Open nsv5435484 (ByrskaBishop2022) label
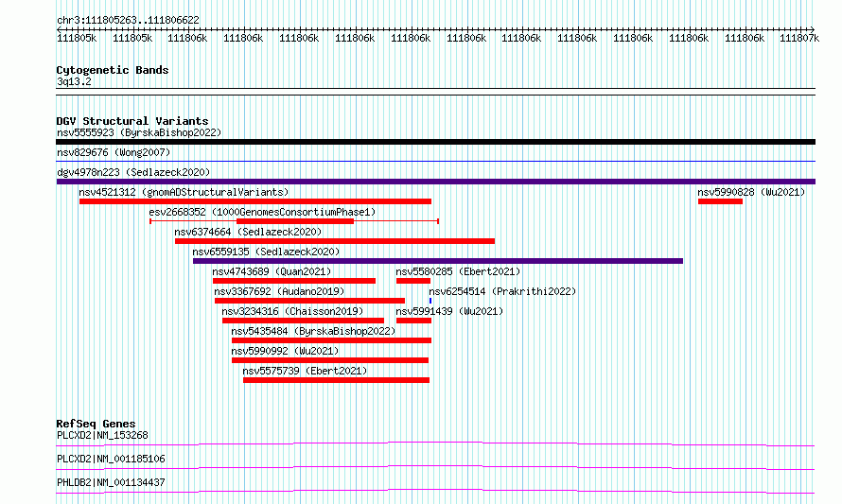842x504 pixels. [313, 331]
